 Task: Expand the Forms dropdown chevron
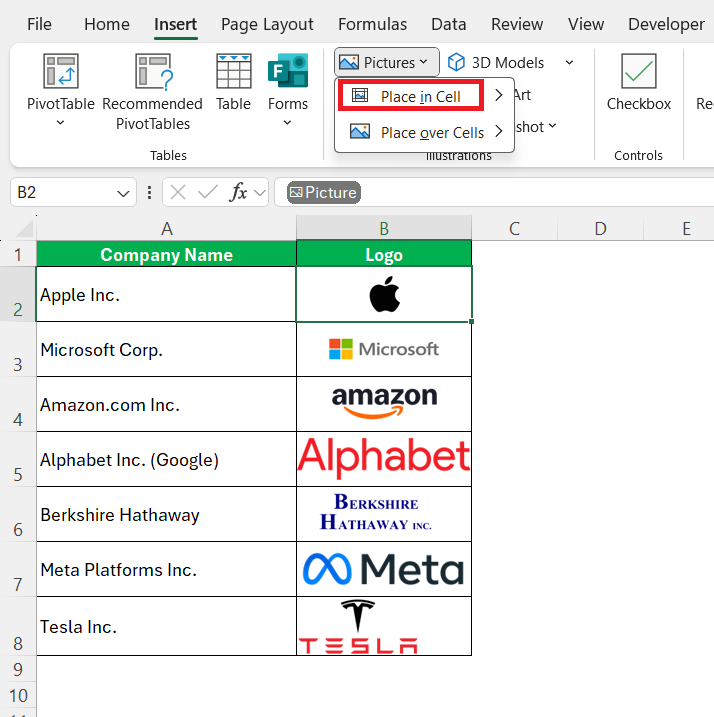pyautogui.click(x=287, y=123)
